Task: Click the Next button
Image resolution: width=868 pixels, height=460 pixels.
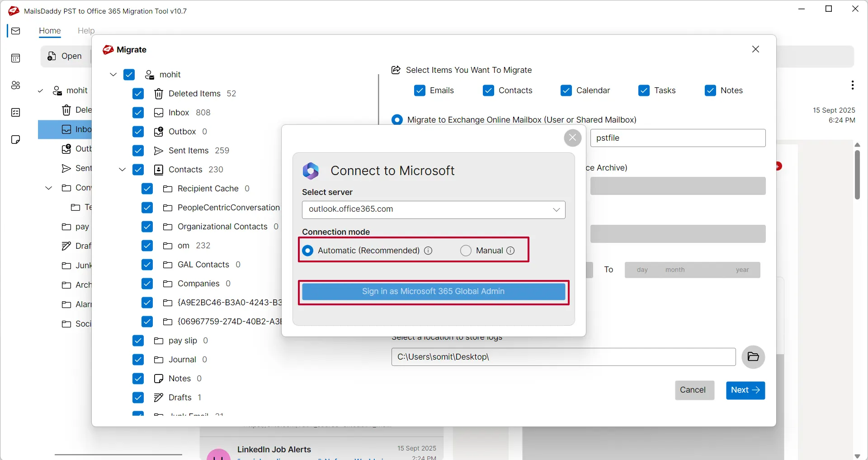Action: tap(745, 390)
